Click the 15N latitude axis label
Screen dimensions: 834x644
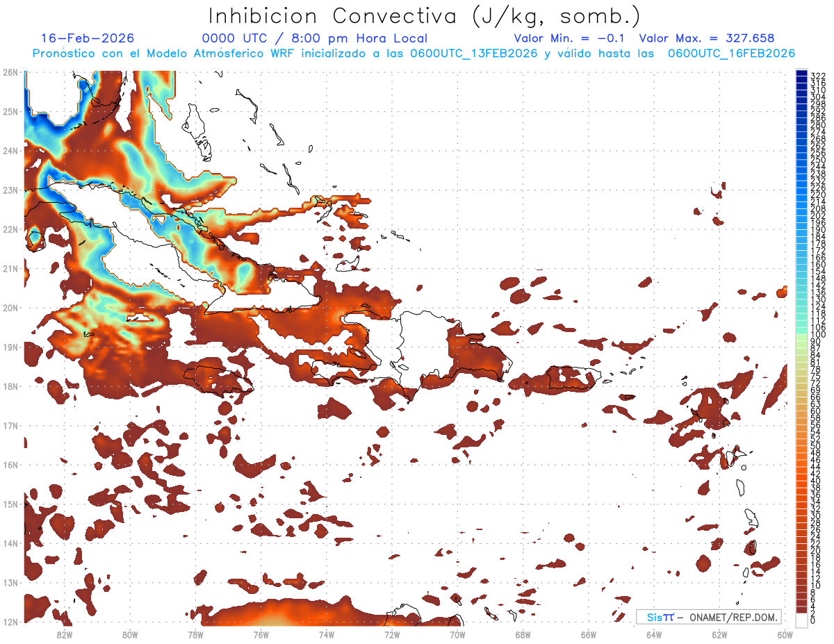[10, 504]
